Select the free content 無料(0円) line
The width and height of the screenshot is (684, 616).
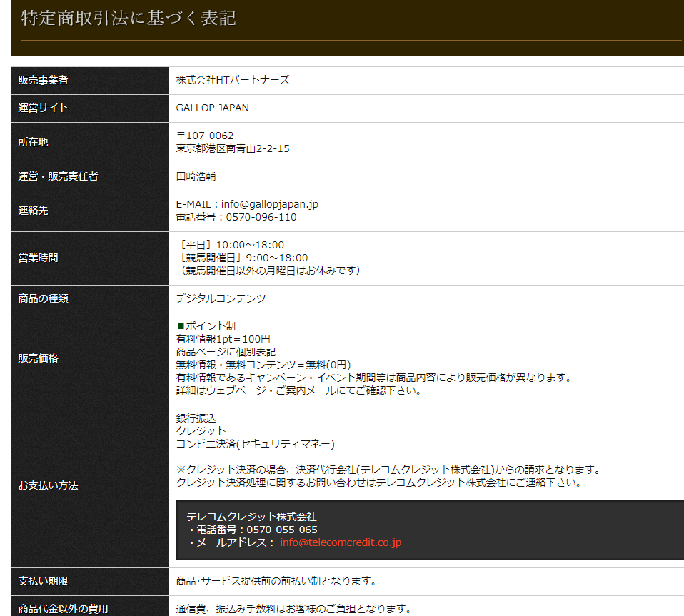click(x=263, y=365)
